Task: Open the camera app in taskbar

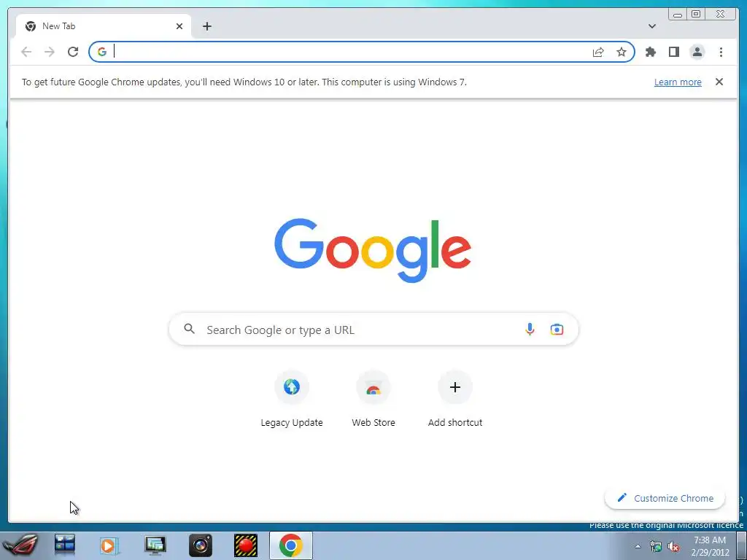Action: (201, 545)
